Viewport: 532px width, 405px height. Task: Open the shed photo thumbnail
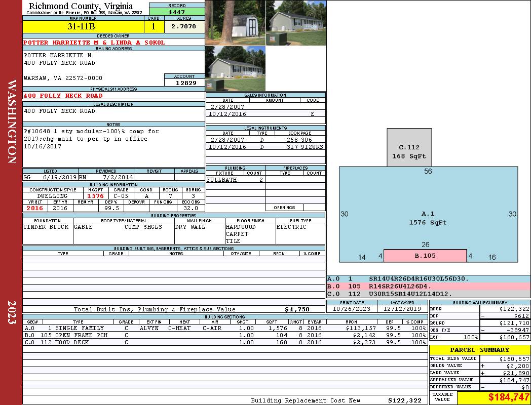pyautogui.click(x=235, y=23)
